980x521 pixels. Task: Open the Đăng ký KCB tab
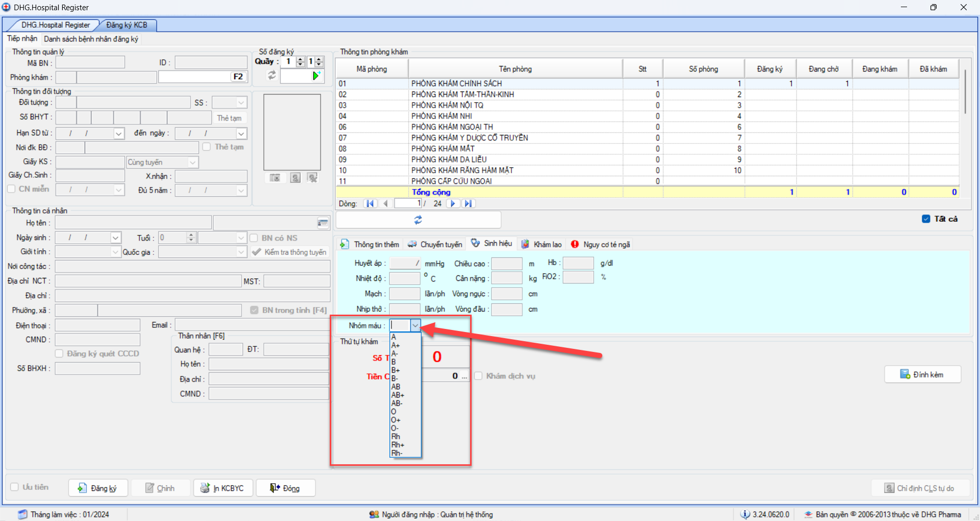(127, 25)
